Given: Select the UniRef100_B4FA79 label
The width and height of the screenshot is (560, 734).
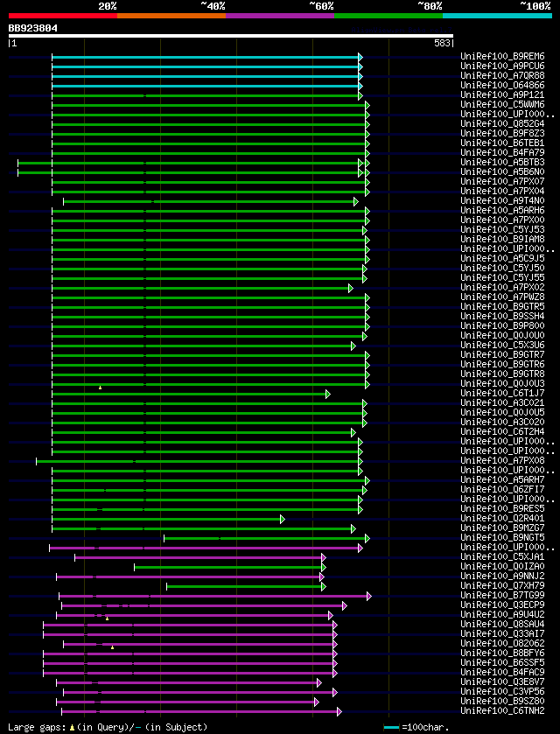Looking at the screenshot, I should pos(502,152).
